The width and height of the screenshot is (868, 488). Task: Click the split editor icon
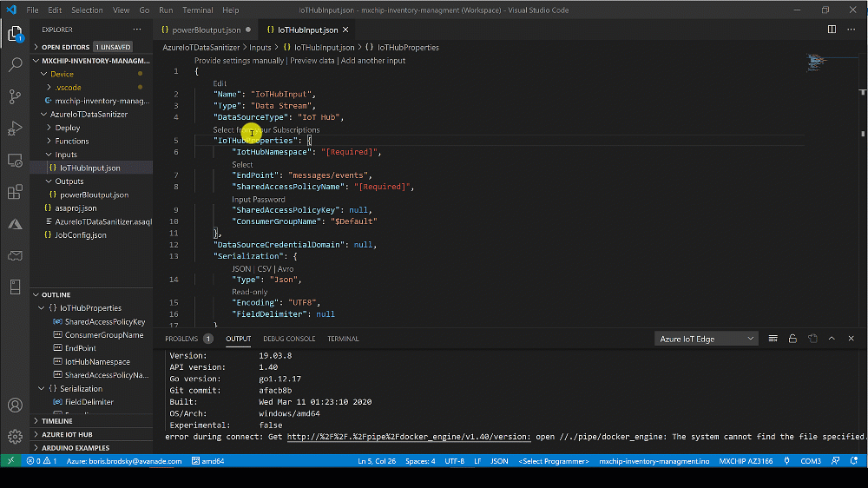(x=832, y=30)
